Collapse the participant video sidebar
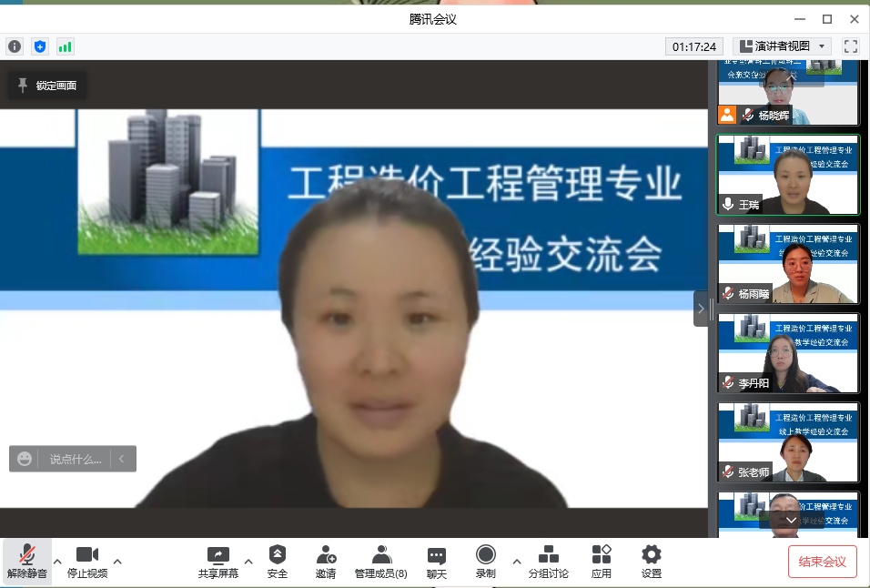The width and height of the screenshot is (870, 588). (701, 309)
